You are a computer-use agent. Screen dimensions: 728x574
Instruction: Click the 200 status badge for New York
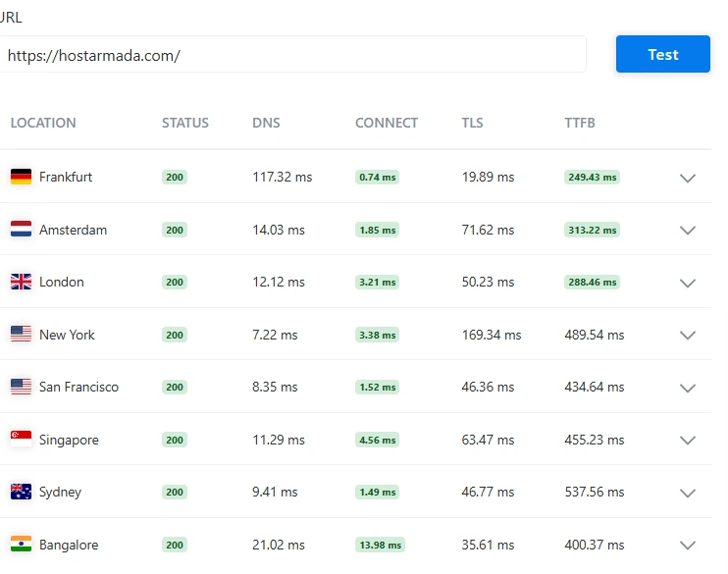pyautogui.click(x=175, y=335)
